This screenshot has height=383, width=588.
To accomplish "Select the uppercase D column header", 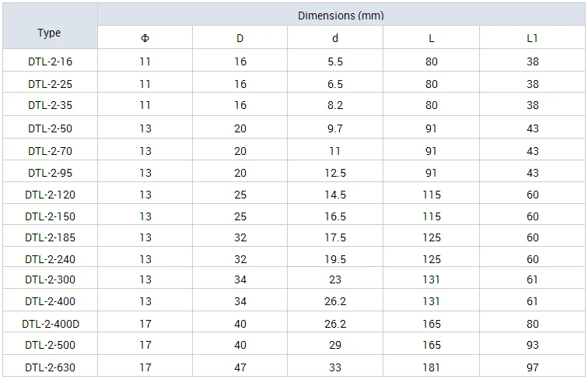I will 240,38.
